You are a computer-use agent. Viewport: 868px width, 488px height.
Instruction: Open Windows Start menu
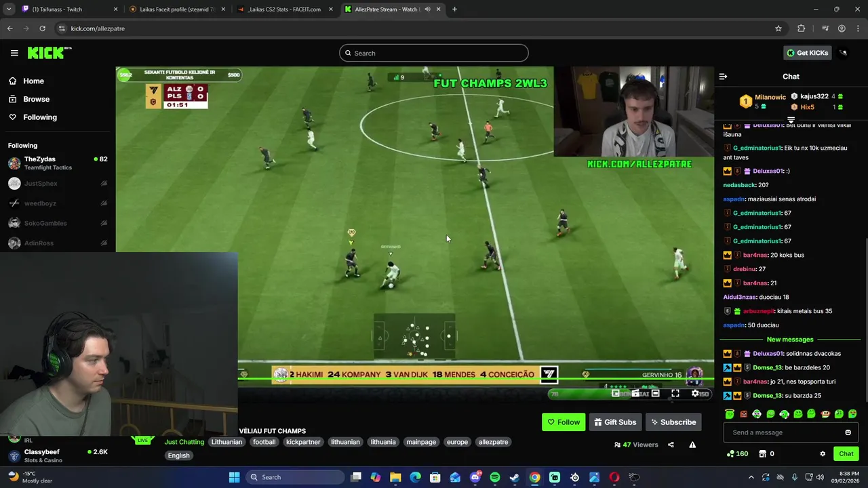point(234,477)
